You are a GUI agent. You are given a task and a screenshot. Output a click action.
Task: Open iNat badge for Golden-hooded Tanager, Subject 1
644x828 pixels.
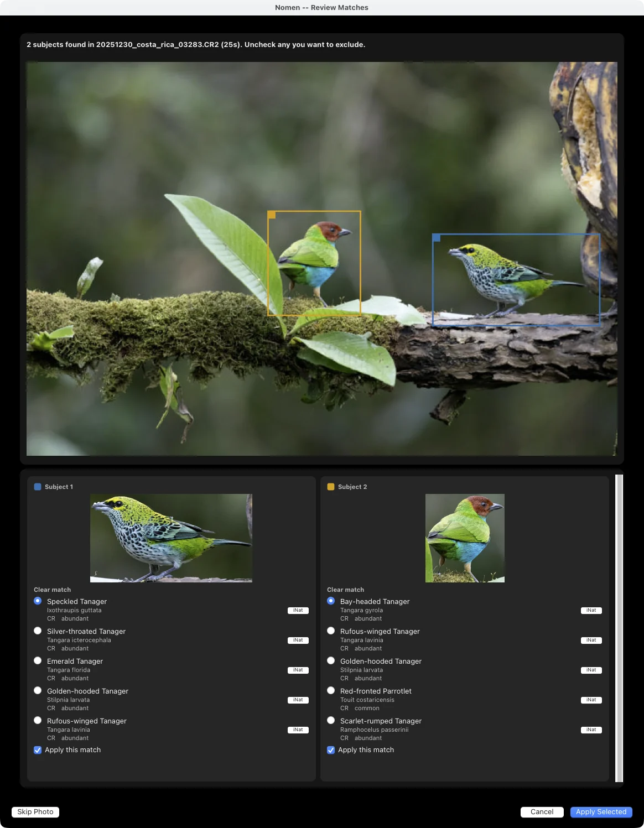[x=298, y=700]
